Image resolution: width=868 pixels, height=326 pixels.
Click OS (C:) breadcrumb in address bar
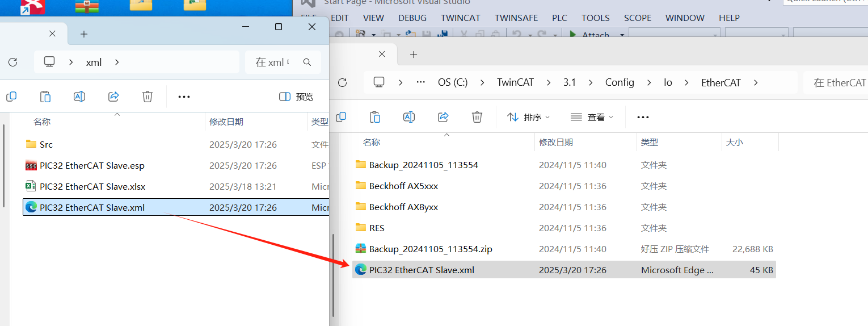(x=453, y=82)
